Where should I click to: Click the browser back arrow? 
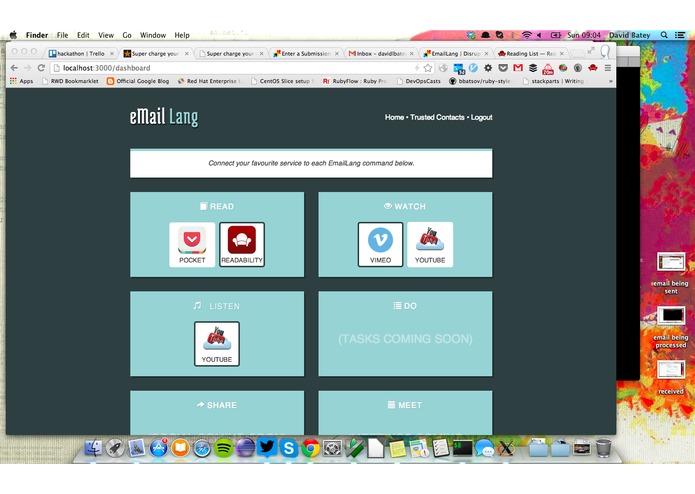coord(14,68)
